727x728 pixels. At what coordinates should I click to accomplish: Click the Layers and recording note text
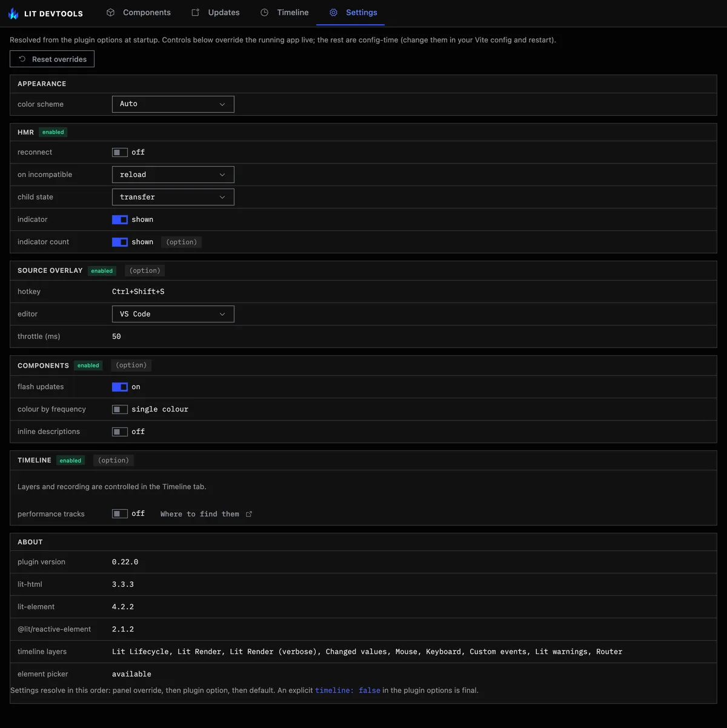[x=112, y=487]
